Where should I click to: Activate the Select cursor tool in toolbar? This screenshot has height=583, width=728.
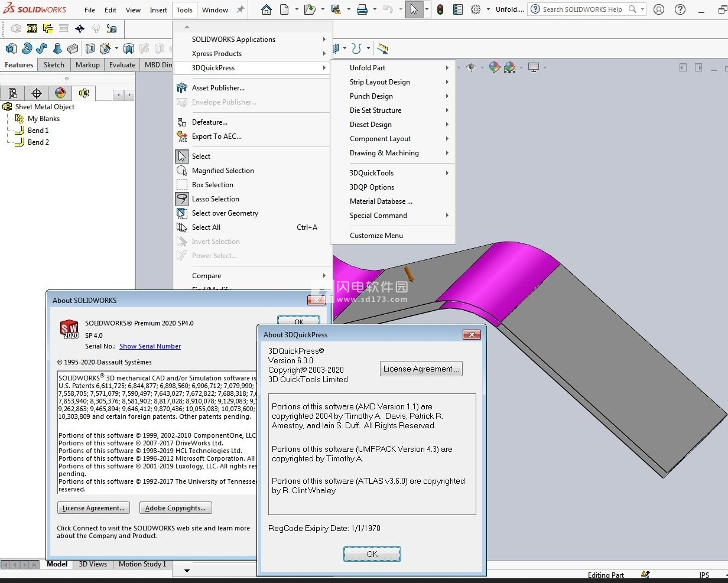pyautogui.click(x=414, y=9)
